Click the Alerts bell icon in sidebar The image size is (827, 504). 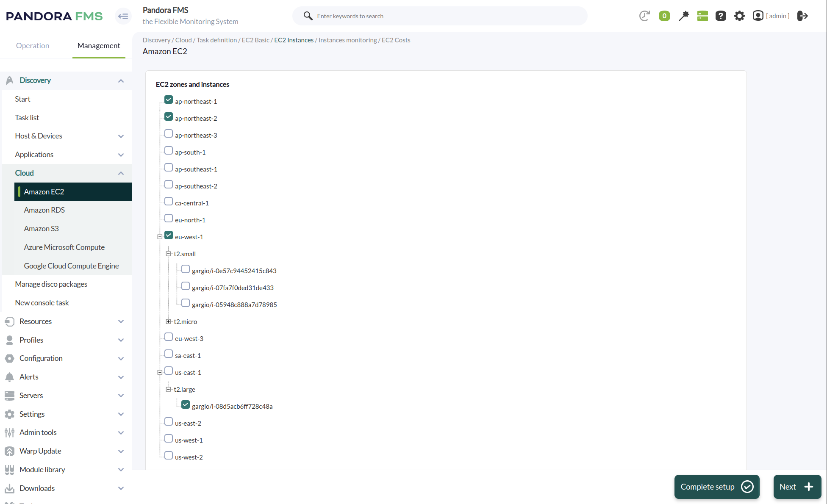(9, 377)
